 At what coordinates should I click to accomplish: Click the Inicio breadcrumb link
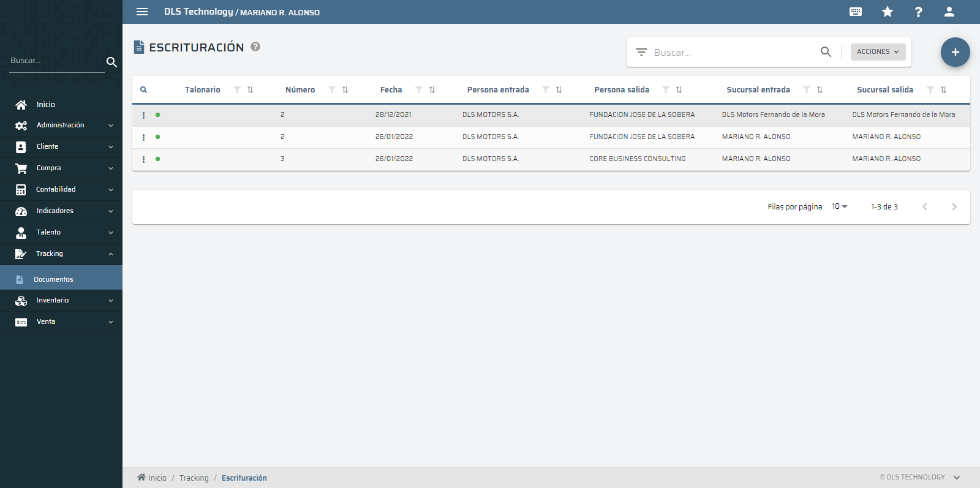157,478
